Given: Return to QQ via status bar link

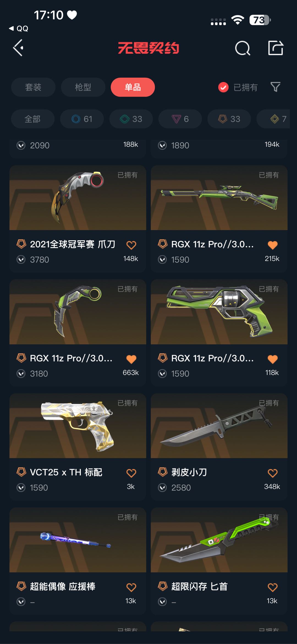Looking at the screenshot, I should [19, 28].
